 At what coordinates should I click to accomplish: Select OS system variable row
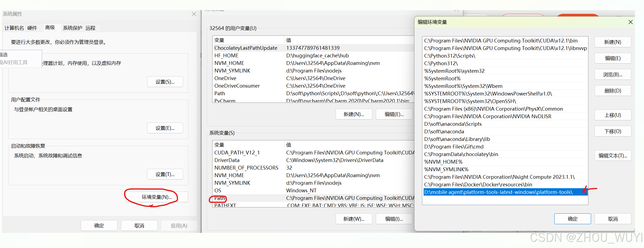click(x=313, y=190)
